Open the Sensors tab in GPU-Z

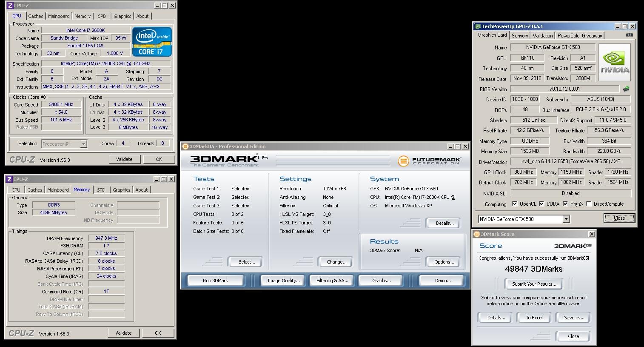coord(520,36)
